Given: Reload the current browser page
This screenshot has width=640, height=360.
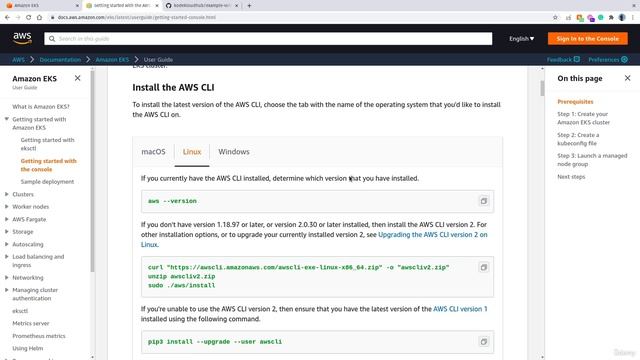Looking at the screenshot, I should (28, 17).
